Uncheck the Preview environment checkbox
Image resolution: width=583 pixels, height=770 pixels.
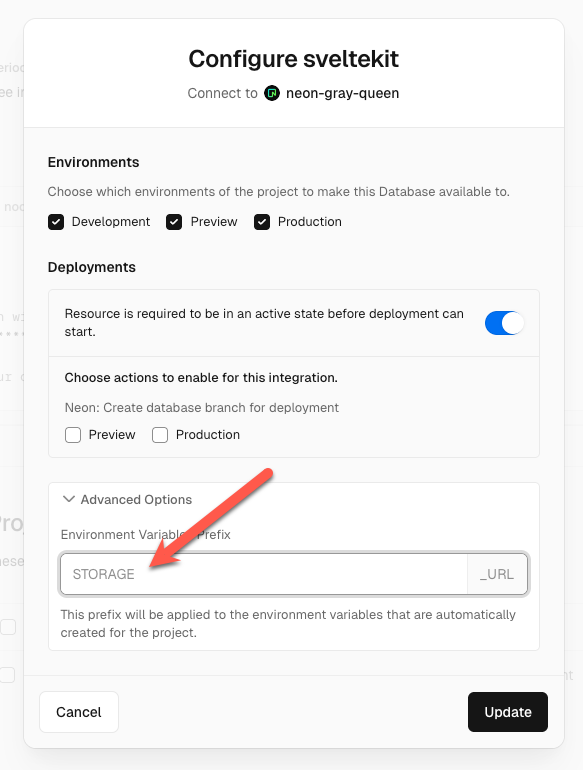point(174,222)
